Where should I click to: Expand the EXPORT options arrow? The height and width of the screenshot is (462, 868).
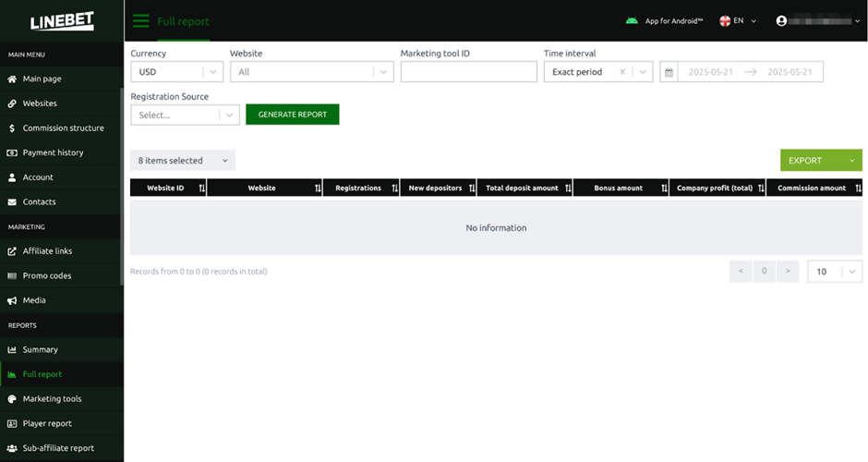tap(852, 161)
